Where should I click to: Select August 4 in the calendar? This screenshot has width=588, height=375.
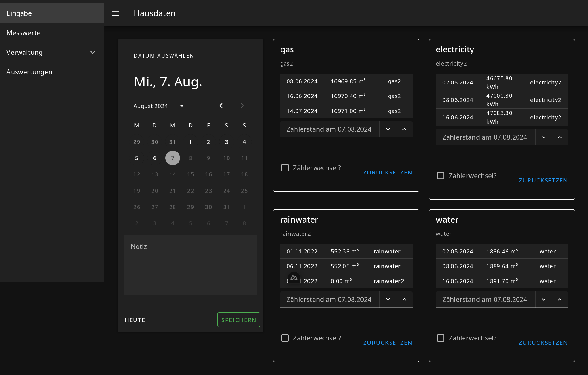[244, 142]
